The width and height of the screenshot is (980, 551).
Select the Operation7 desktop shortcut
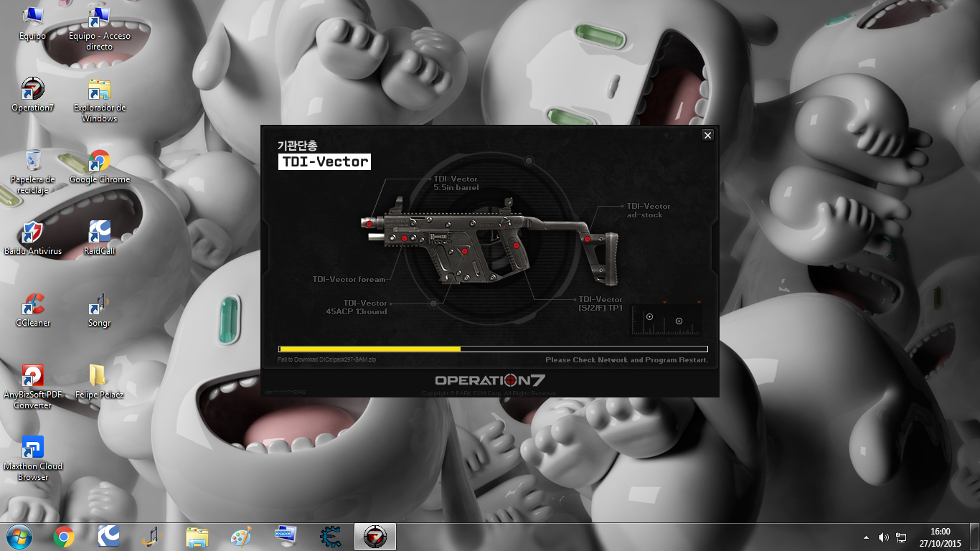[x=32, y=95]
